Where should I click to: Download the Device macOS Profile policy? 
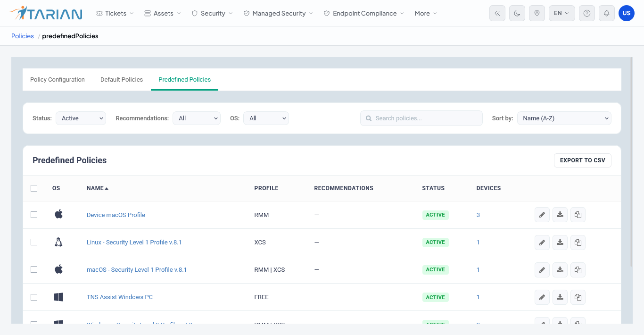click(560, 215)
